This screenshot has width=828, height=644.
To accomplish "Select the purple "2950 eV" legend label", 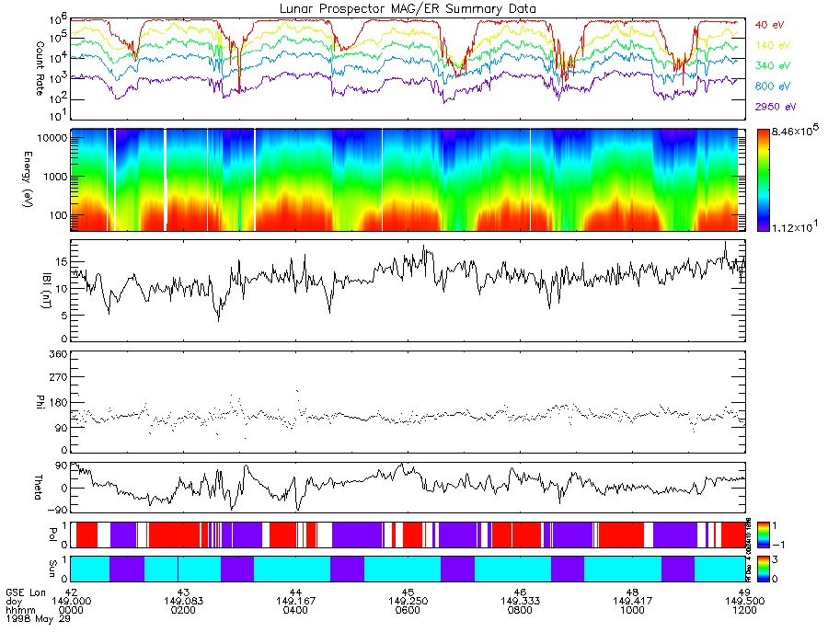I will click(776, 107).
